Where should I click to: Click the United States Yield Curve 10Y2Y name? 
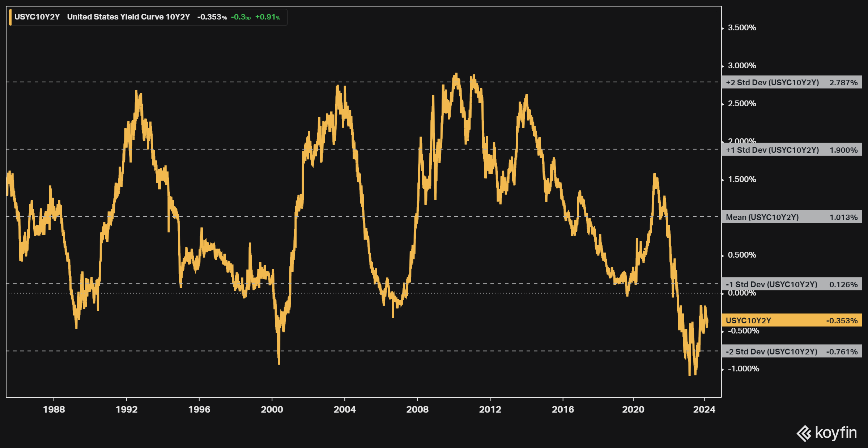[x=128, y=17]
